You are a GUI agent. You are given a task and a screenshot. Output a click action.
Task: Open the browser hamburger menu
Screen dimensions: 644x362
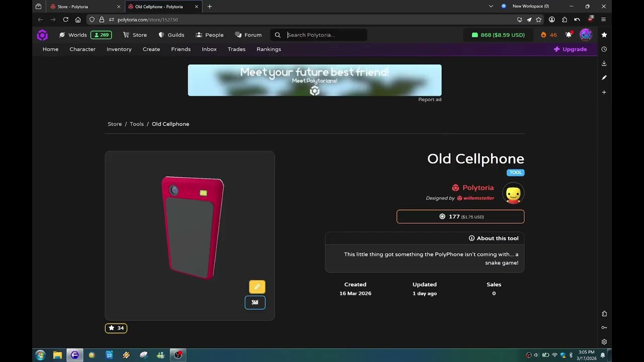[603, 20]
